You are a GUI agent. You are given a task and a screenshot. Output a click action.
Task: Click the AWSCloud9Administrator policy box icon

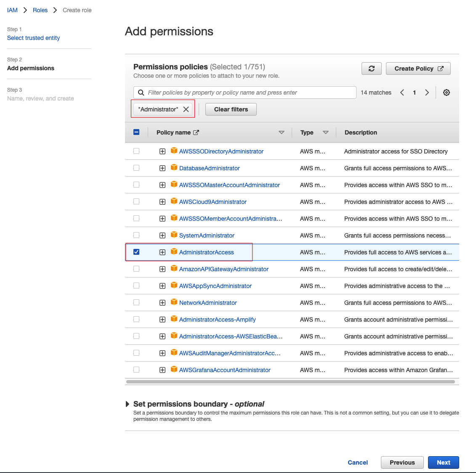(174, 201)
